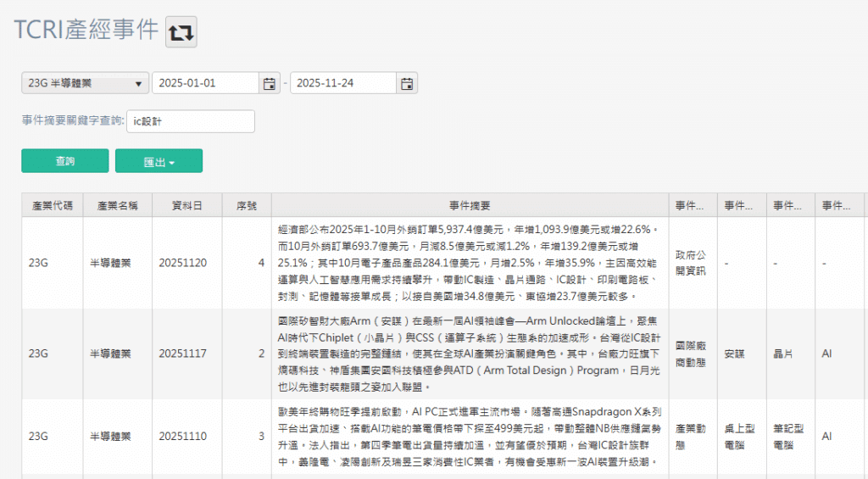Open calendar picker for start date 2025-01-01
The image size is (868, 479).
click(x=269, y=83)
